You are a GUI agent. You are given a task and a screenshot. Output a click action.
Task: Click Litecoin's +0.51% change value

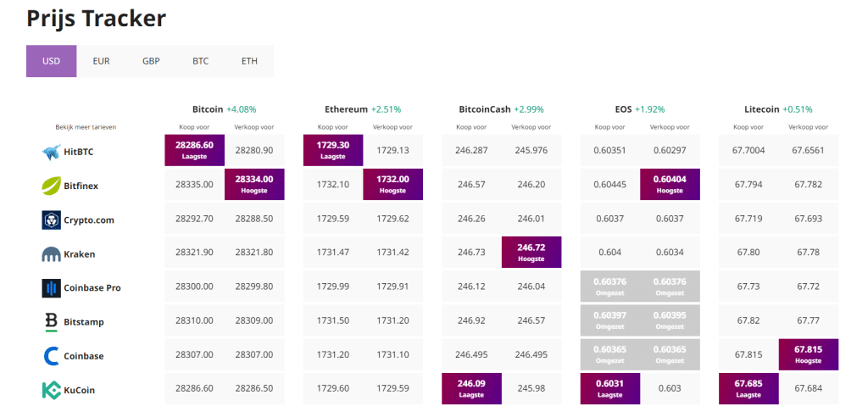[798, 109]
